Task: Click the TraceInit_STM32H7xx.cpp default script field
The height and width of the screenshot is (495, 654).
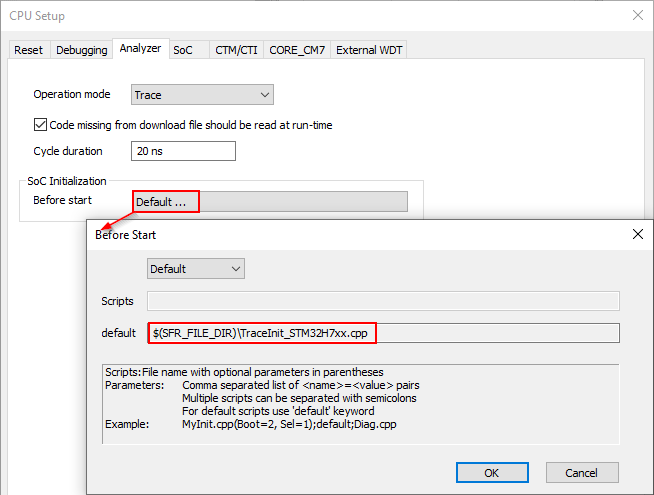Action: point(383,333)
